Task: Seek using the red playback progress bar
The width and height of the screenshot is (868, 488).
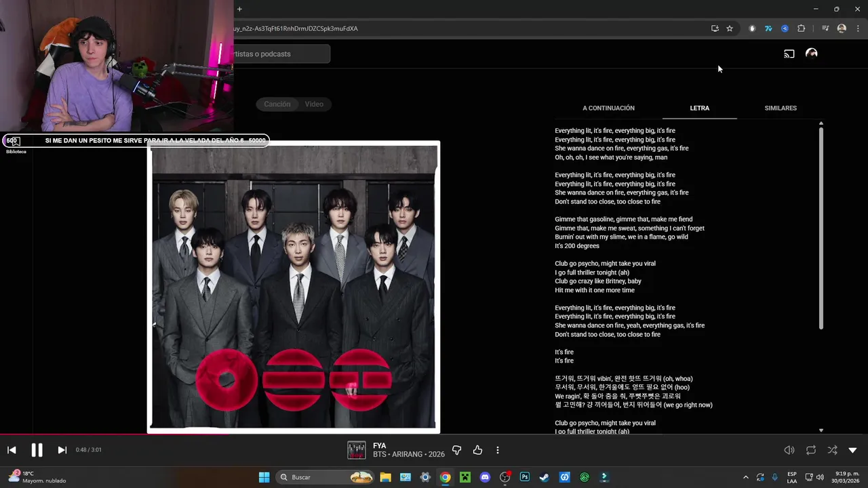Action: (434, 434)
